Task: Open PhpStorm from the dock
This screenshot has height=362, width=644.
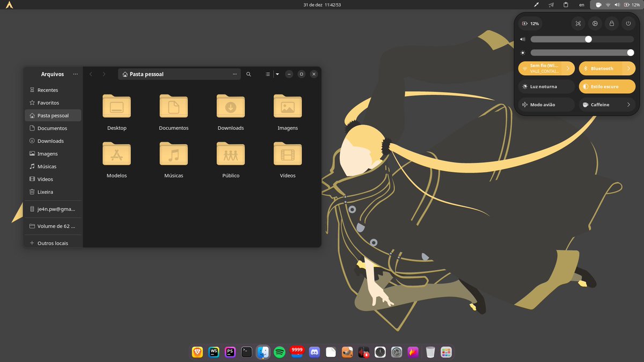Action: (230, 352)
